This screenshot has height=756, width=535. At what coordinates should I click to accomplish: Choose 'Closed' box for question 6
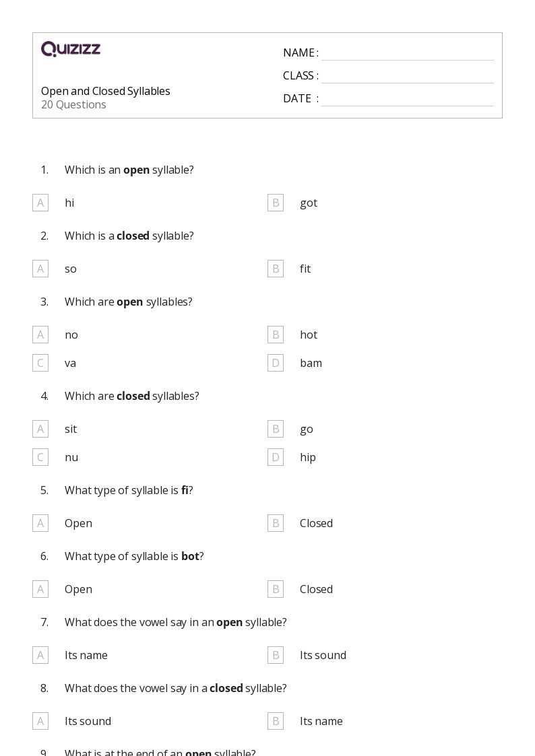[276, 589]
